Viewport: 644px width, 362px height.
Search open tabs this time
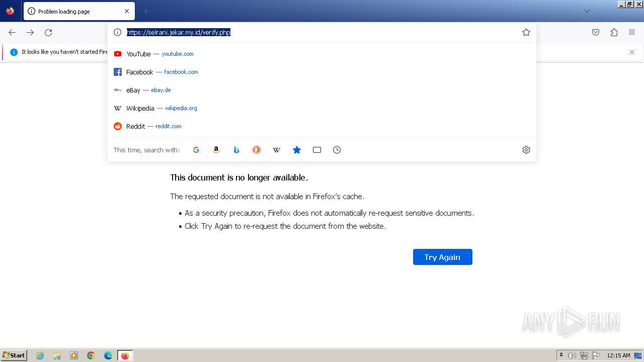pyautogui.click(x=317, y=150)
